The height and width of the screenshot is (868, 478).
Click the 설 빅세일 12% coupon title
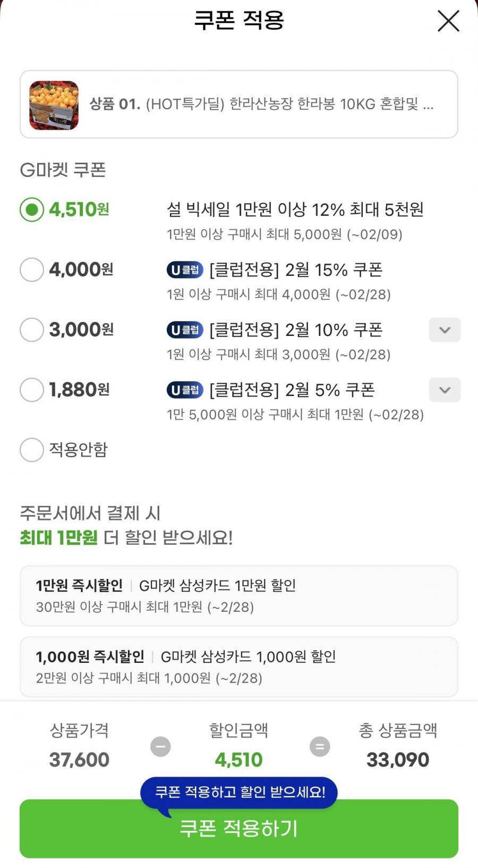pyautogui.click(x=295, y=210)
